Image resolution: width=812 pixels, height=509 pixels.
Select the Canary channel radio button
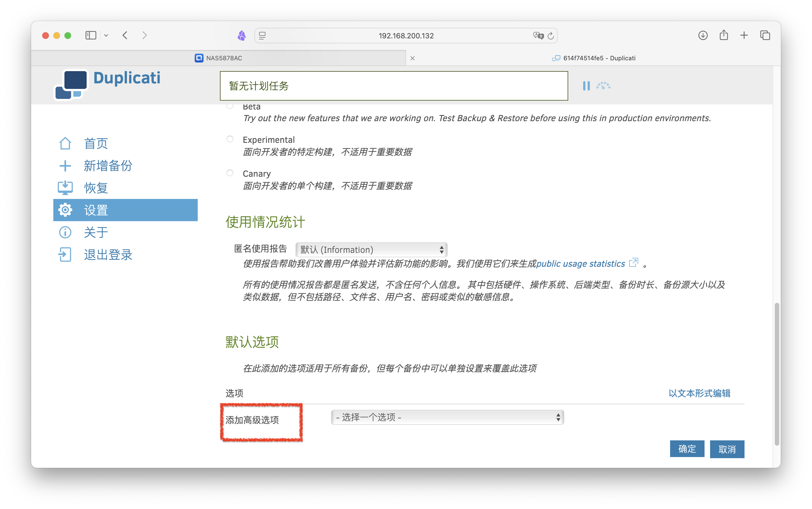[x=230, y=173]
